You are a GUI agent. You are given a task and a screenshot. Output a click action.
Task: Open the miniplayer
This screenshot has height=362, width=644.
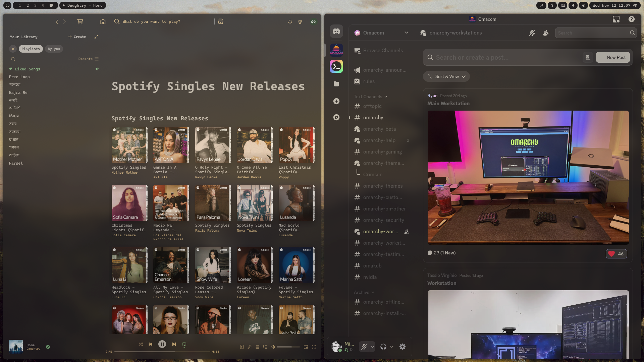[x=306, y=347]
